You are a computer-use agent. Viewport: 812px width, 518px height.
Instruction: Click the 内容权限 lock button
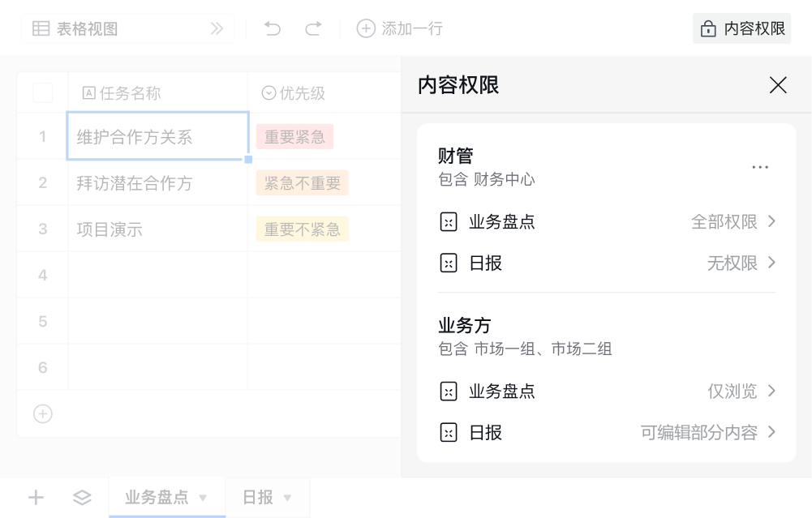coord(742,29)
